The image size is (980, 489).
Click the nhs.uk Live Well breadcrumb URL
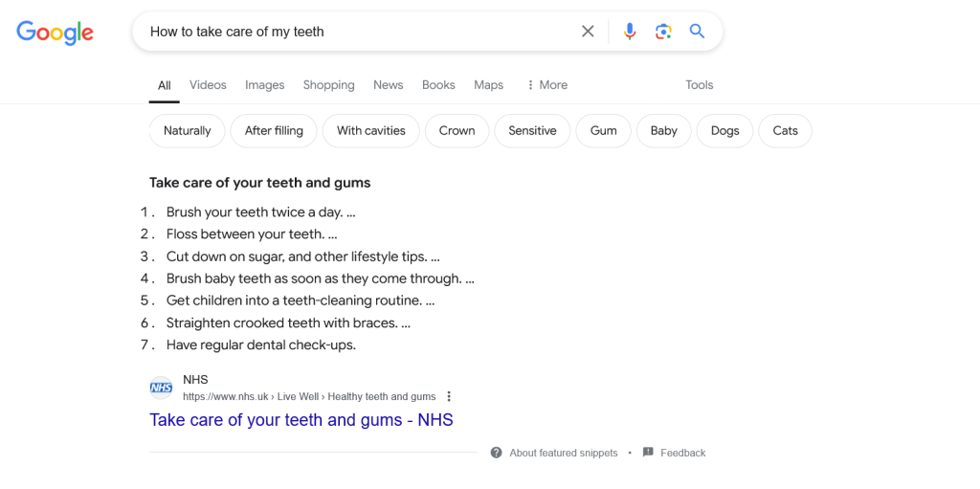coord(309,396)
